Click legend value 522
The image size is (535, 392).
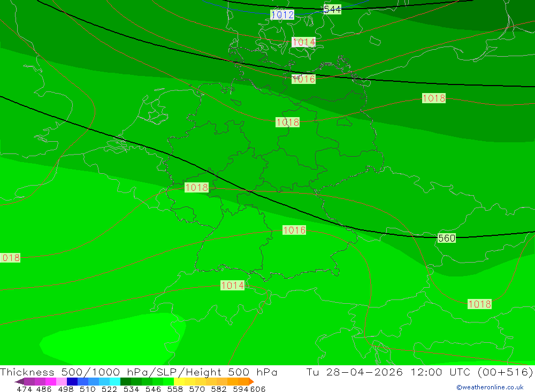click(x=110, y=389)
